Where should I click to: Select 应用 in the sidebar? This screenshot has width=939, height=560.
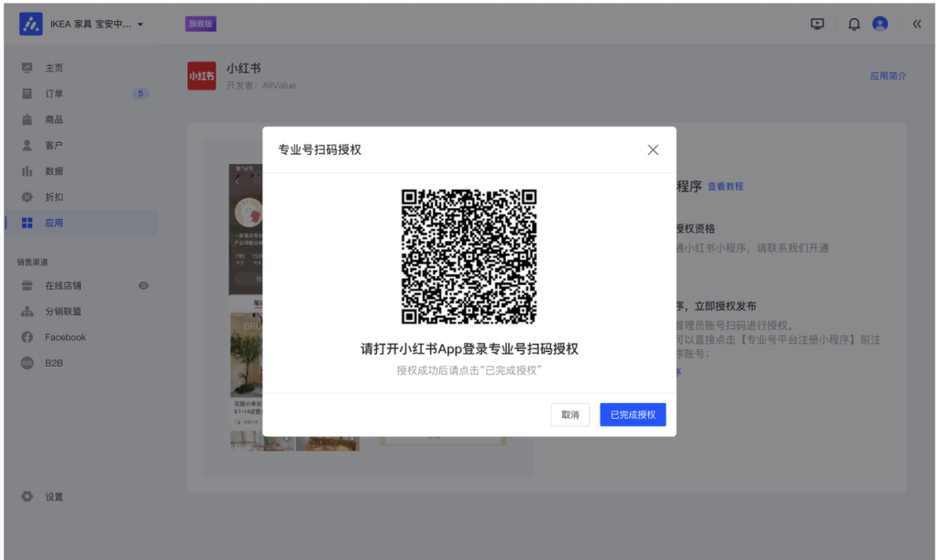[x=82, y=223]
